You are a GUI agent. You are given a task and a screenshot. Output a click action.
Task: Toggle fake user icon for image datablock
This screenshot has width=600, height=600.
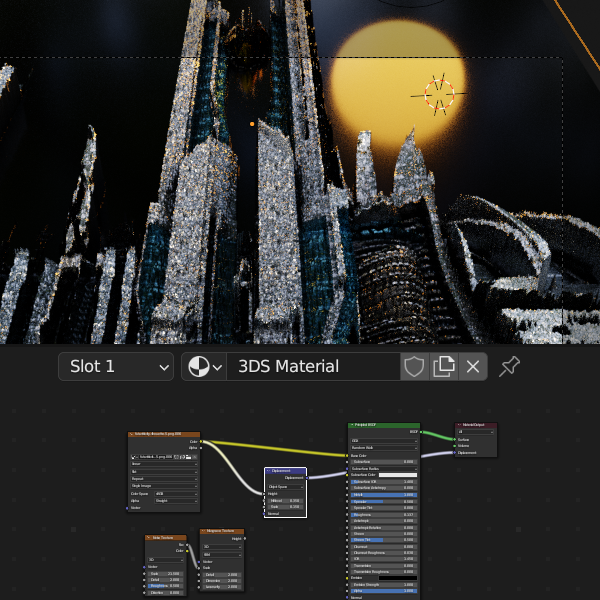(176, 457)
